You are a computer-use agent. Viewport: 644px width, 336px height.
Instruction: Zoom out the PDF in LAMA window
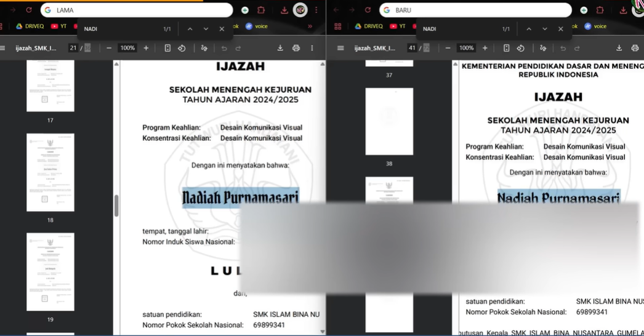click(x=109, y=48)
